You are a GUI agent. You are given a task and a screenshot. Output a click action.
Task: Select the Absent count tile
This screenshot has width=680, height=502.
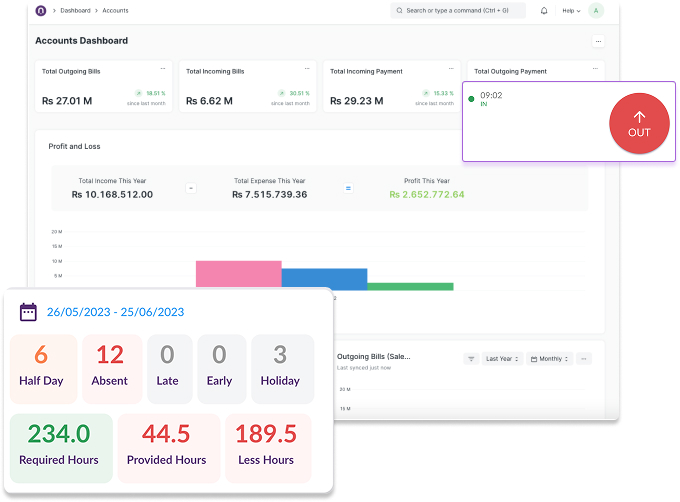[x=111, y=366]
